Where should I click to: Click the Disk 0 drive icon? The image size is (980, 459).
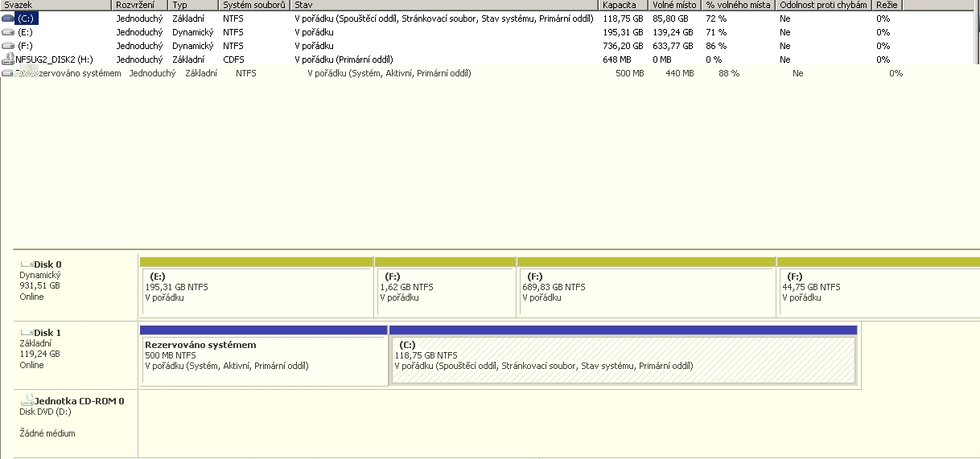click(x=26, y=264)
